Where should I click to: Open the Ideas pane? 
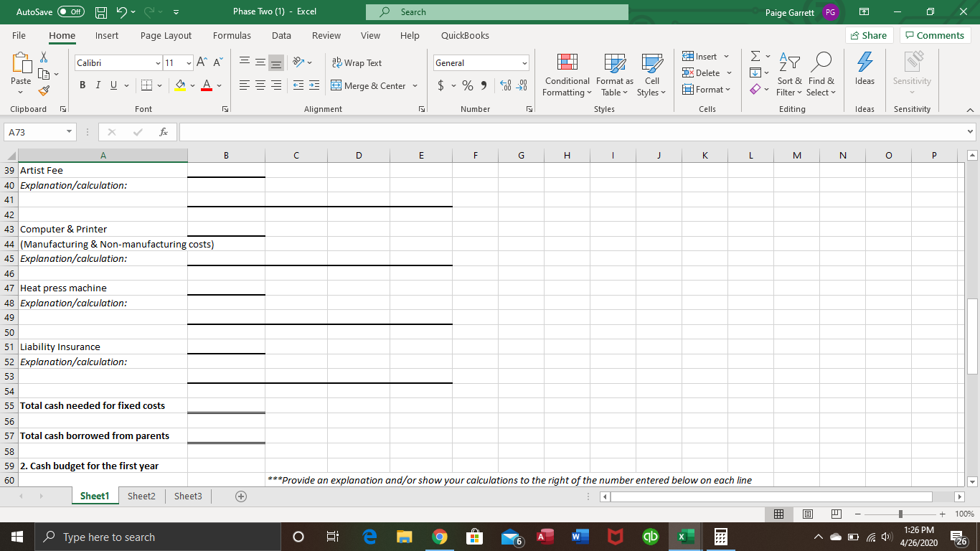(x=864, y=70)
